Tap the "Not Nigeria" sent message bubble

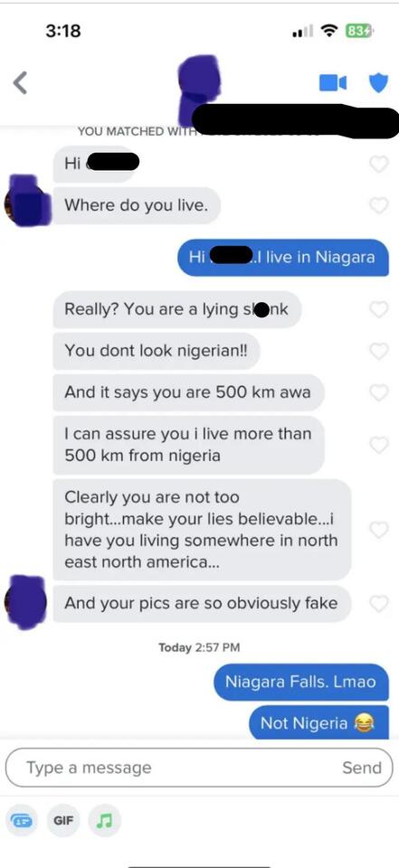pos(318,722)
